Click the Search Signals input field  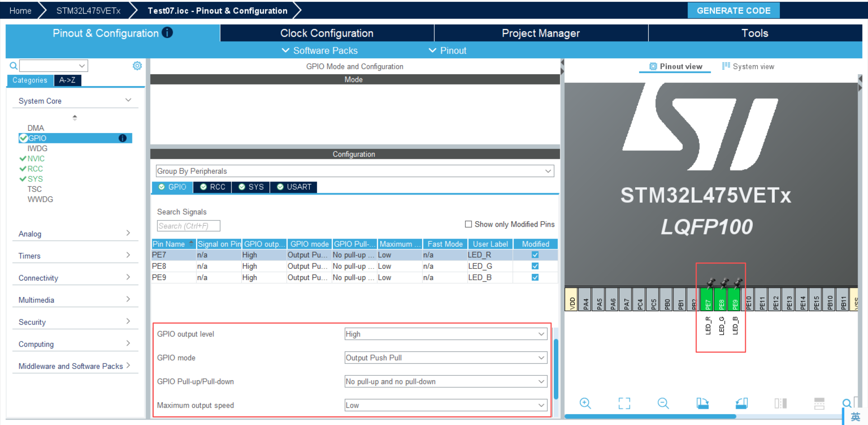pyautogui.click(x=189, y=226)
